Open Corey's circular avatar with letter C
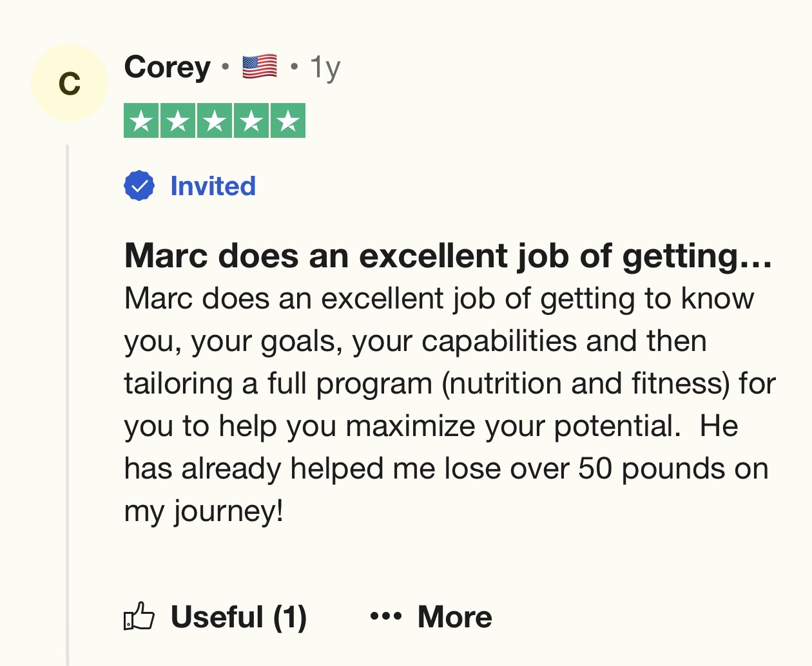This screenshot has height=666, width=812. tap(70, 82)
